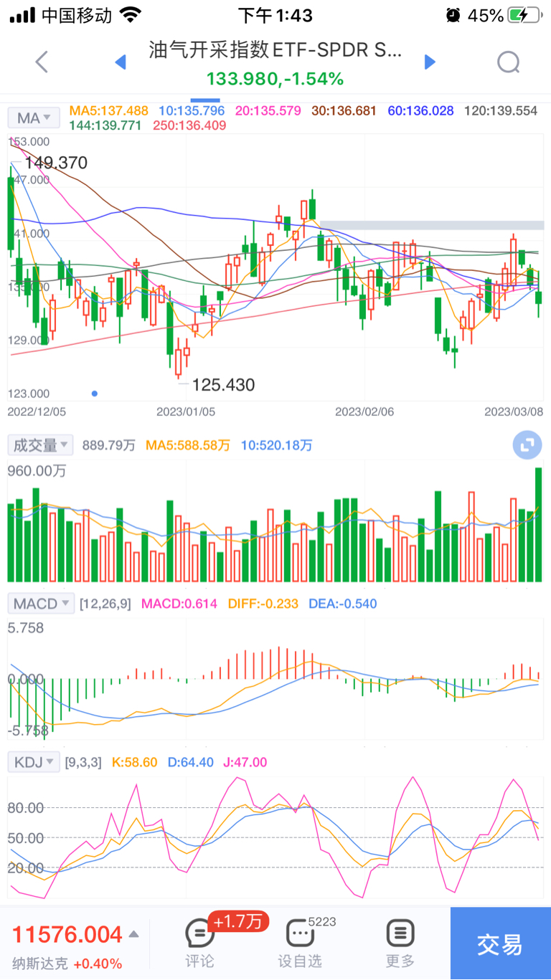
Task: Tap the alarm clock status icon
Action: [453, 15]
